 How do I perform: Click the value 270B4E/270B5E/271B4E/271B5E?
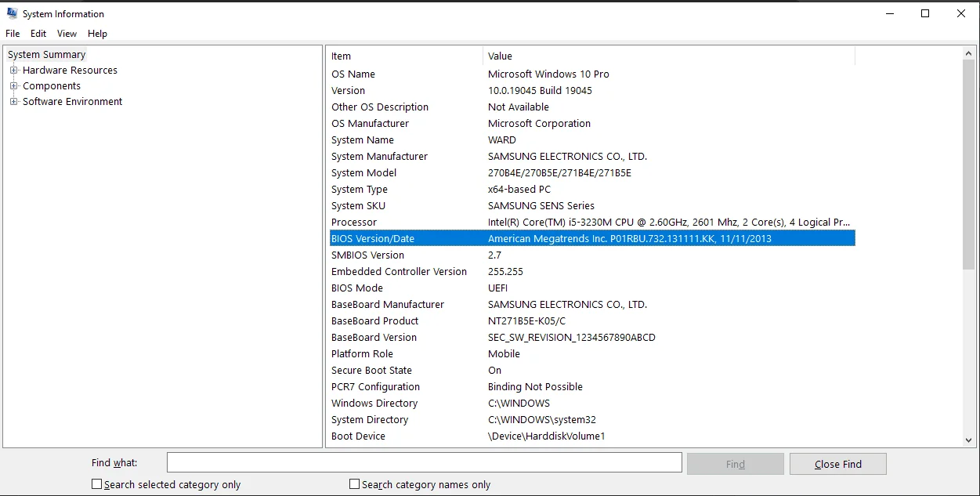coord(559,172)
